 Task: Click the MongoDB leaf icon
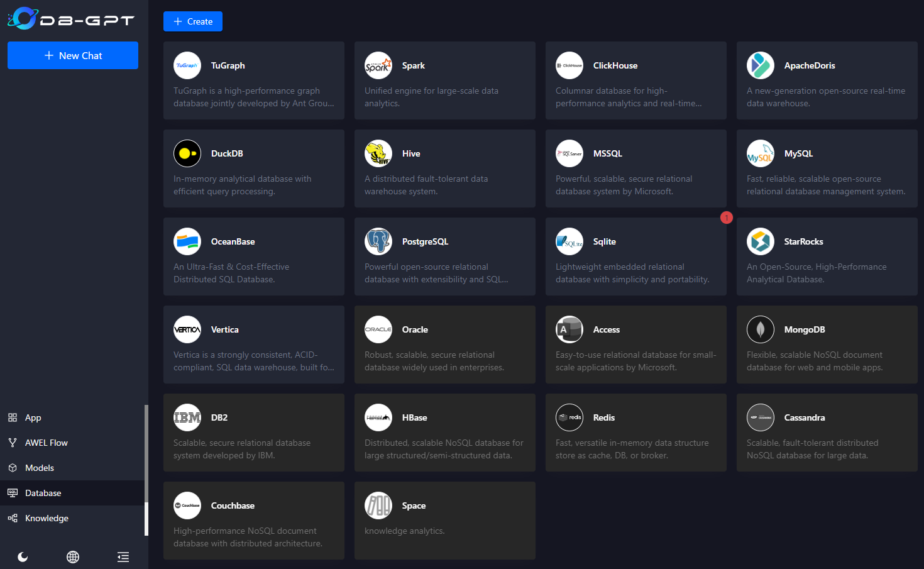(761, 329)
